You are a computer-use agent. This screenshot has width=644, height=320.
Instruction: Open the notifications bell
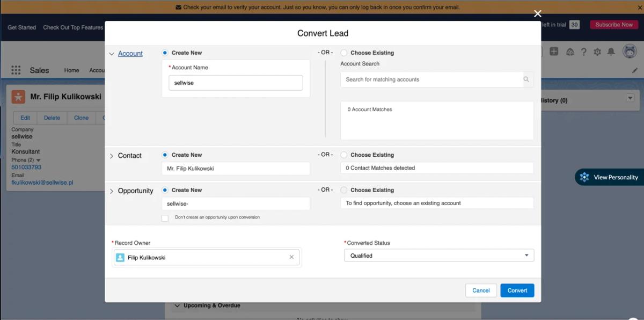click(x=611, y=52)
